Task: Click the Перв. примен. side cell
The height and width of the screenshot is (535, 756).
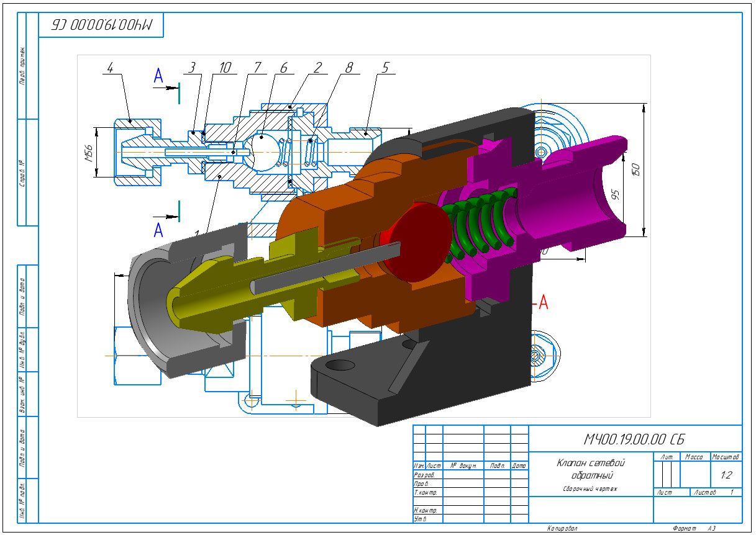Action: pyautogui.click(x=22, y=65)
